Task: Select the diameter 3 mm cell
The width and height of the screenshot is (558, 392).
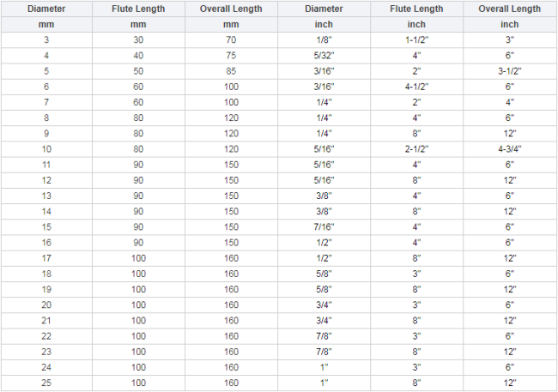Action: [x=46, y=39]
